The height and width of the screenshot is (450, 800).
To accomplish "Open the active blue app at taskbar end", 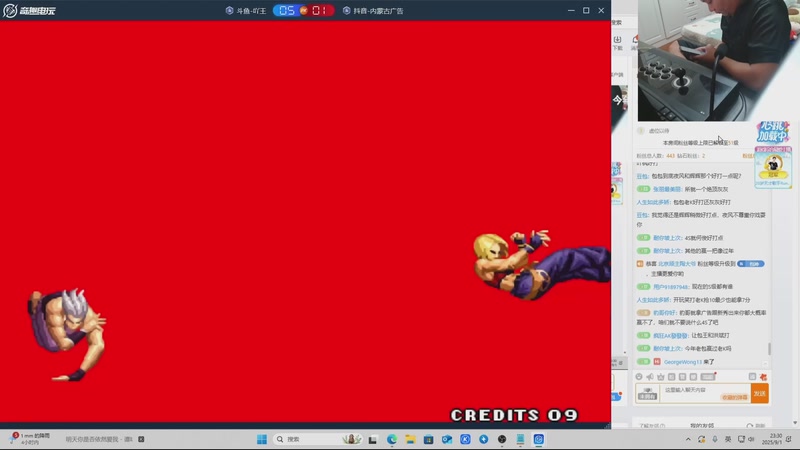I will coord(539,439).
